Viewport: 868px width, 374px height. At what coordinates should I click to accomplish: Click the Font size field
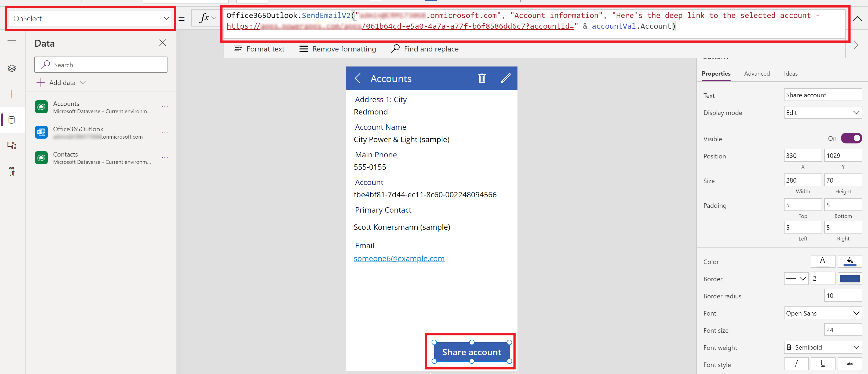click(x=843, y=330)
